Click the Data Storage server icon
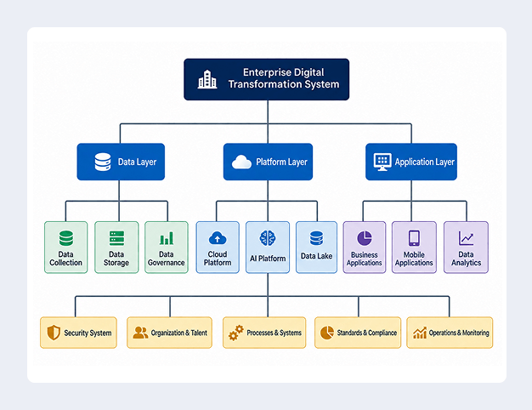 [x=116, y=238]
